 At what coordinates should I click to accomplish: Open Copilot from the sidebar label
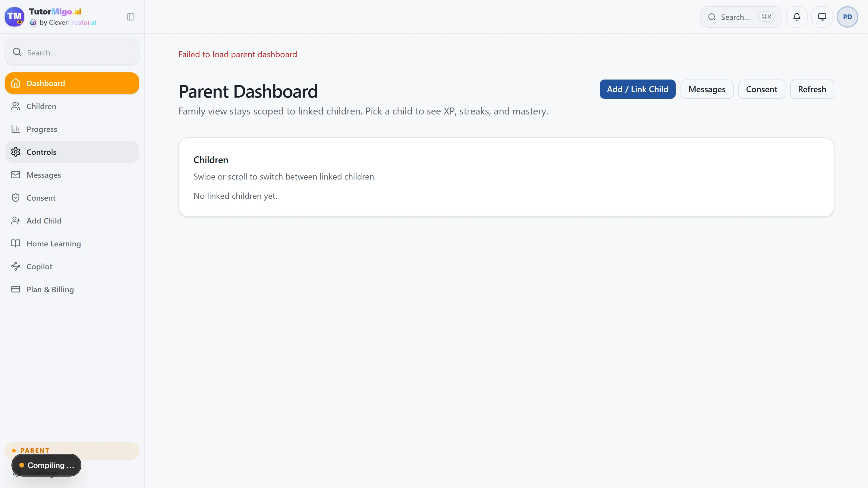click(39, 266)
